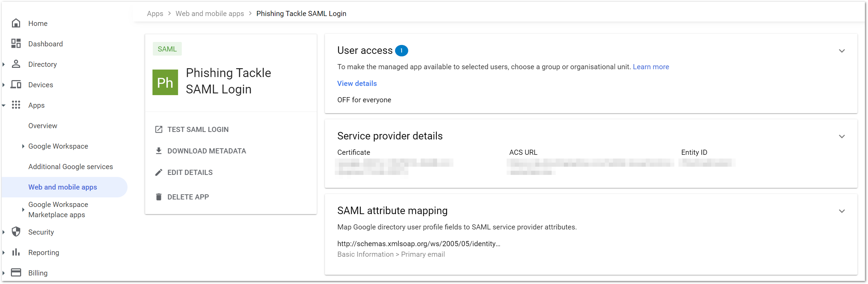Click DOWNLOAD METADATA button
868x284 pixels.
[x=200, y=151]
